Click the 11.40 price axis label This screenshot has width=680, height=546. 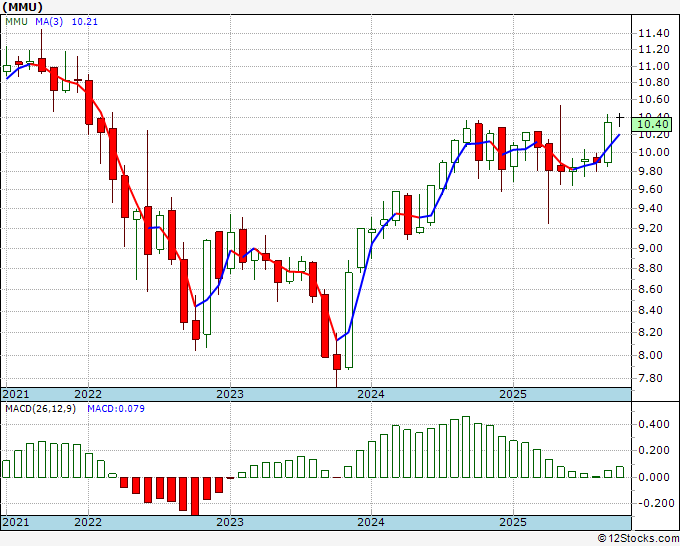654,33
